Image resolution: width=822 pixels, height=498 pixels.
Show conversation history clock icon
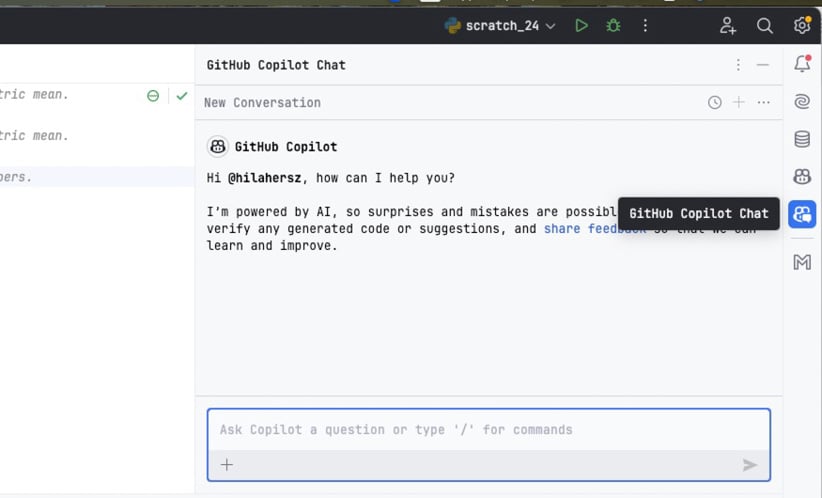click(x=714, y=102)
